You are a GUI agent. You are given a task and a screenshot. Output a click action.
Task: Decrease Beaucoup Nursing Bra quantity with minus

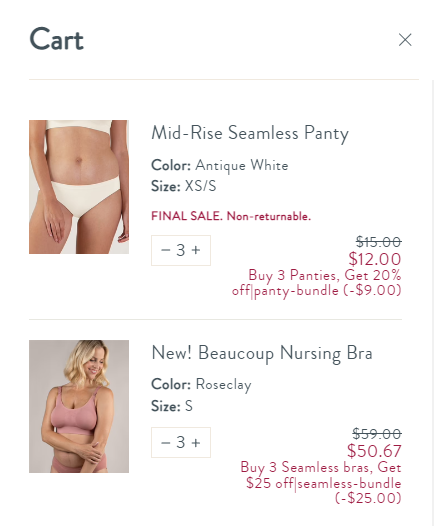click(x=166, y=442)
